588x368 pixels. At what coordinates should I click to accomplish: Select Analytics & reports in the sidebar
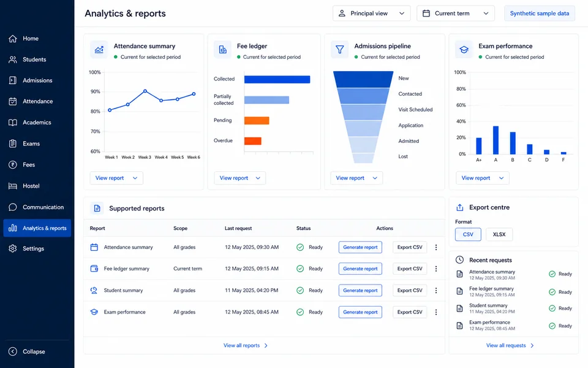37,228
